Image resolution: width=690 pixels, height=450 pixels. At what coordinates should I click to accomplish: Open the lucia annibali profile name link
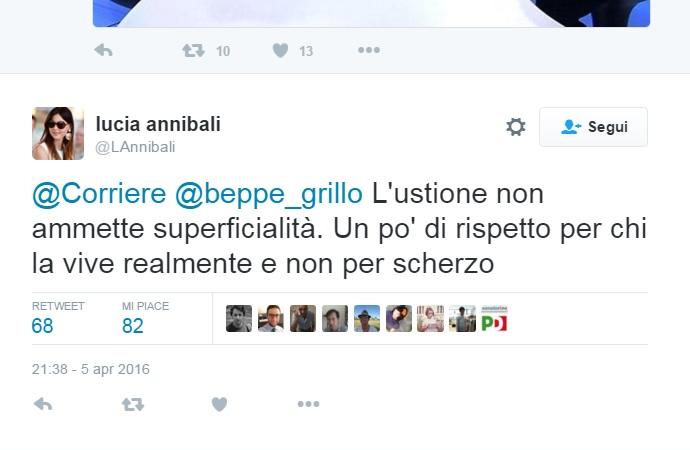[158, 124]
